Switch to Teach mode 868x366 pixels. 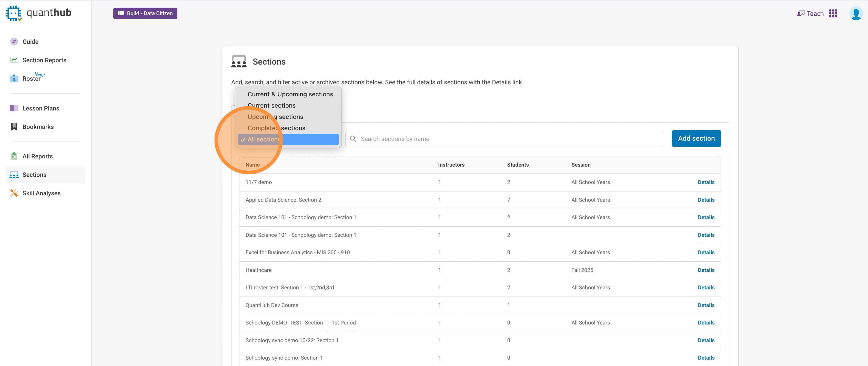[810, 14]
